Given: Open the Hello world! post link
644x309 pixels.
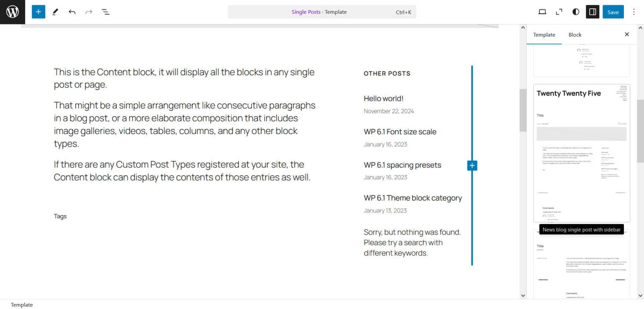Looking at the screenshot, I should pyautogui.click(x=383, y=98).
